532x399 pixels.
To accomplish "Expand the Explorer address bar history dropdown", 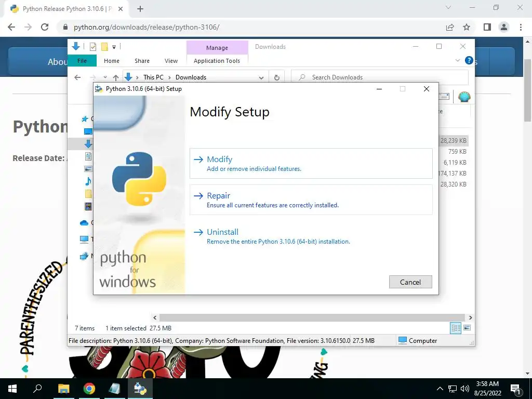I will coord(261,78).
